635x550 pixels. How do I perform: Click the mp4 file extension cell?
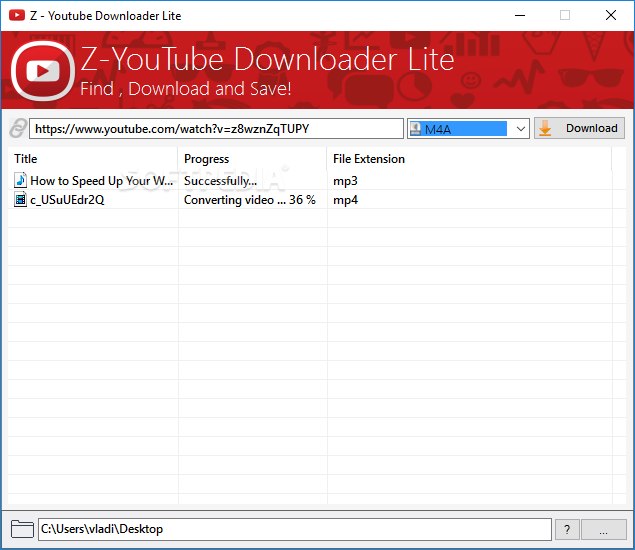(345, 200)
